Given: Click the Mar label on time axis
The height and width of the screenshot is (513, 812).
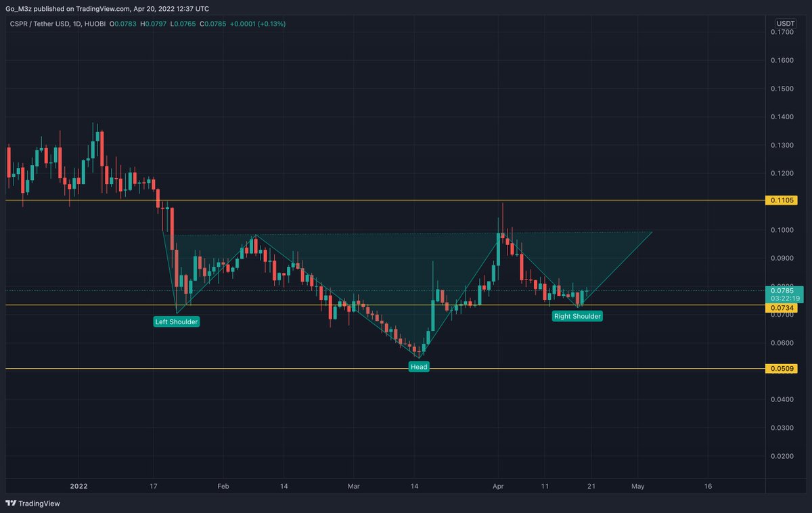Looking at the screenshot, I should tap(354, 486).
